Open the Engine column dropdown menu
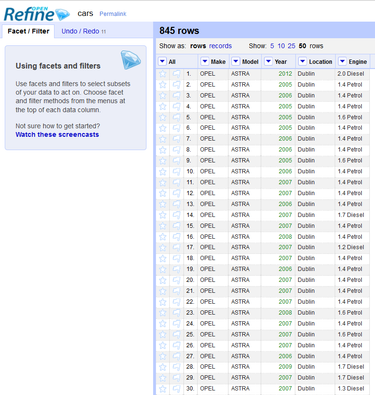375x395 pixels. [x=342, y=61]
